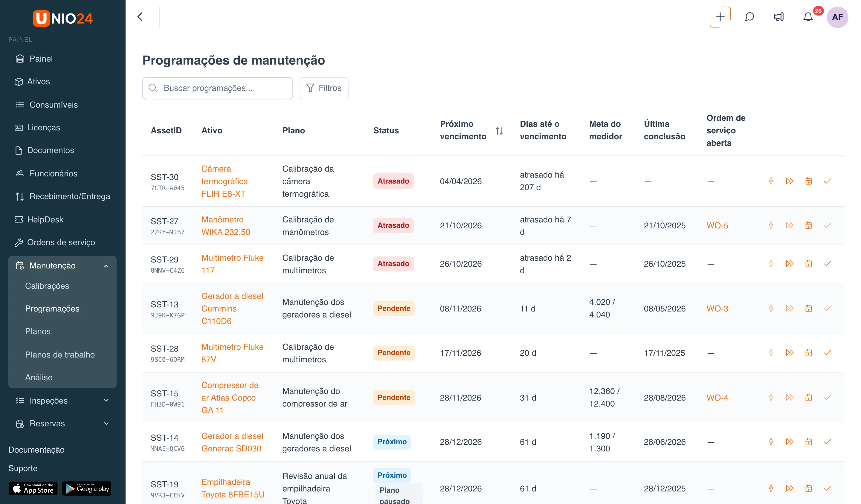Screen dimensions: 861x504
Task: Click the Próximo status badge for SST-14
Action: click(392, 442)
